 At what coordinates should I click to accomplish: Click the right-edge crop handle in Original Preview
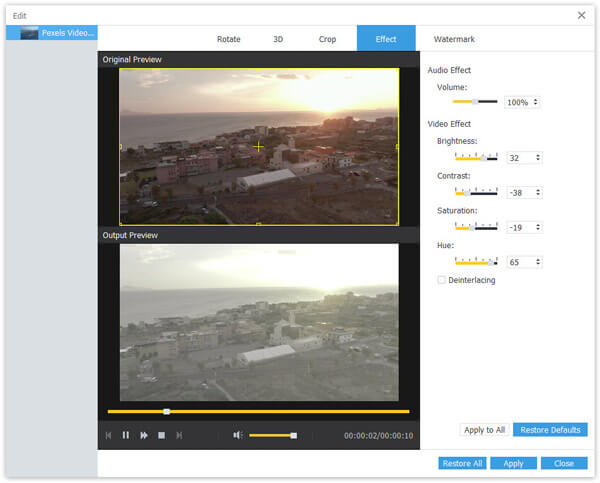397,147
